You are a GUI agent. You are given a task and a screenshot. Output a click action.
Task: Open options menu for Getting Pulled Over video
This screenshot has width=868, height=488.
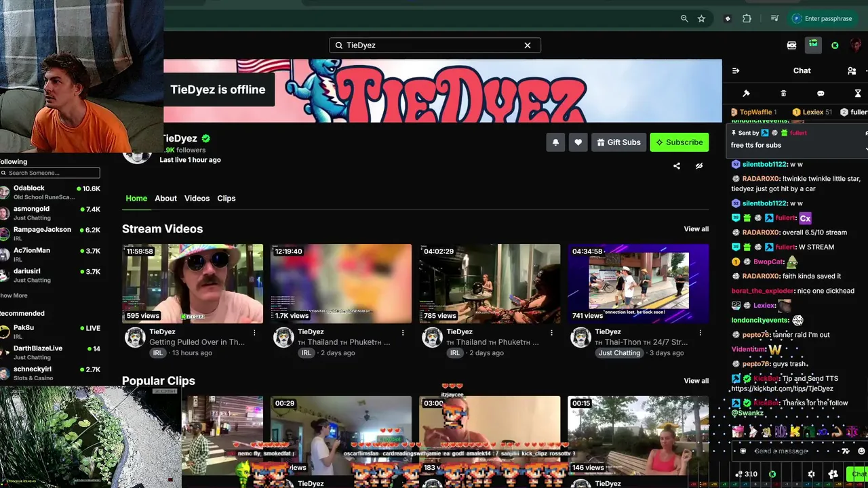(254, 333)
